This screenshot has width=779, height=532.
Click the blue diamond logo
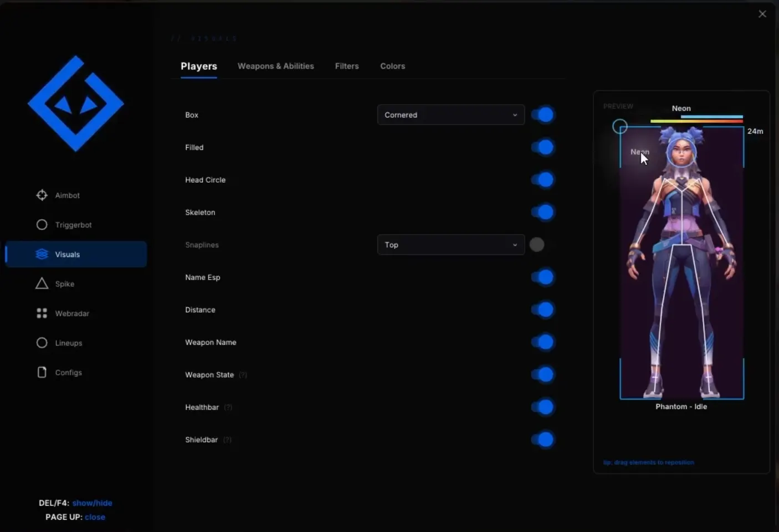click(x=76, y=104)
